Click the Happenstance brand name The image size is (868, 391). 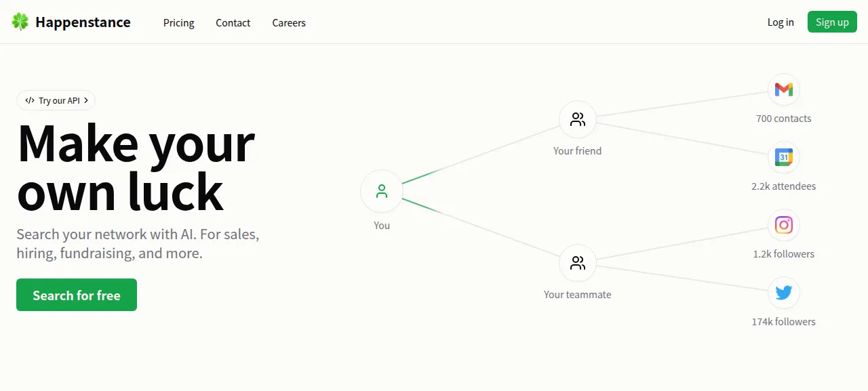(x=83, y=22)
